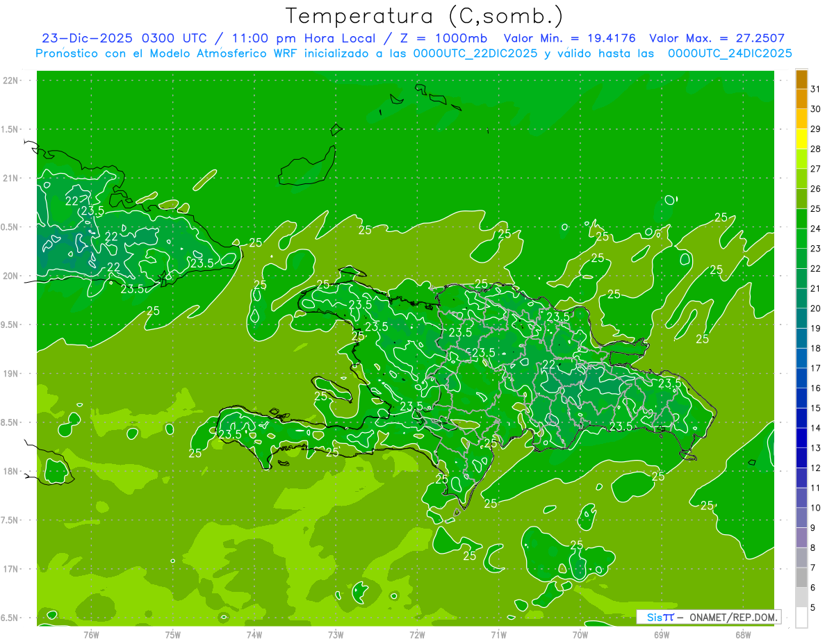Click the "68W" longitude axis label
This screenshot has width=834, height=644.
[743, 635]
